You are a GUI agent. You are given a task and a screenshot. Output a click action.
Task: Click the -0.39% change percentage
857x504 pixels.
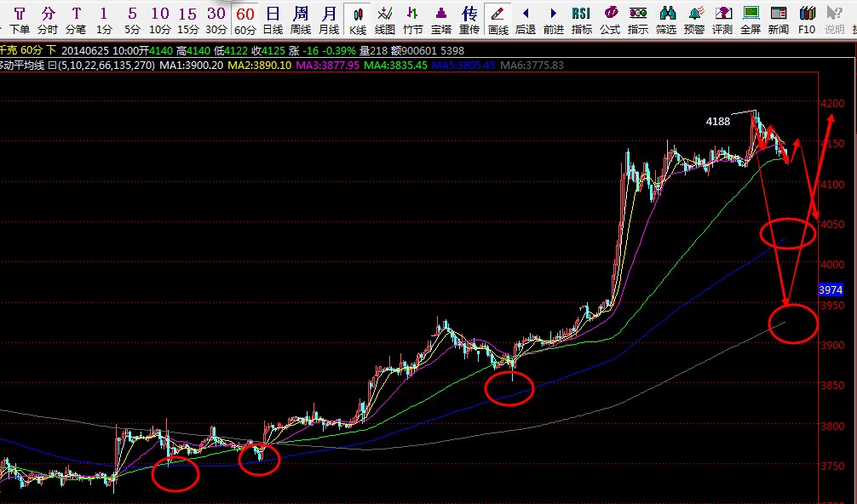[339, 51]
